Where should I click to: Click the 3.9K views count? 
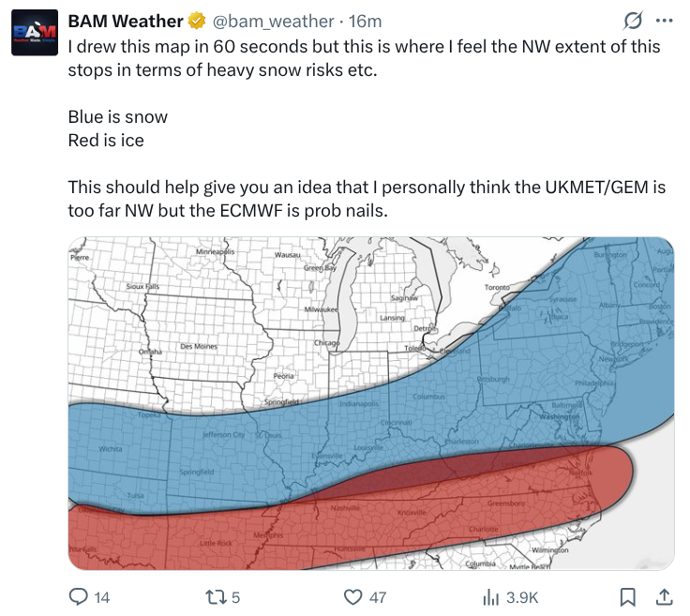(522, 597)
